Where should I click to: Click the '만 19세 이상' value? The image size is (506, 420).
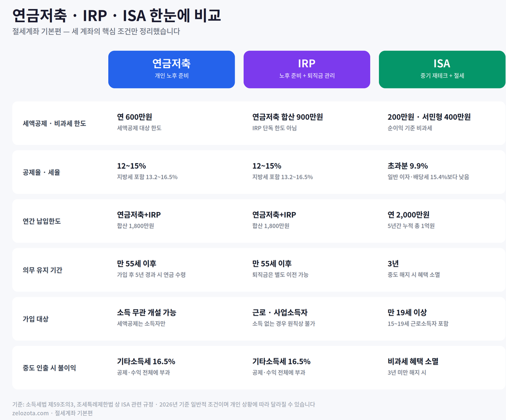tap(407, 312)
